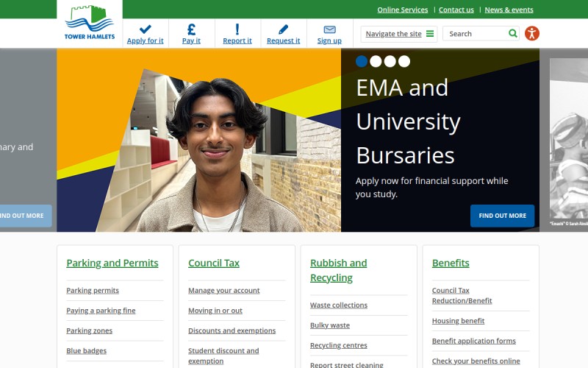Open the News & events link

pyautogui.click(x=509, y=10)
